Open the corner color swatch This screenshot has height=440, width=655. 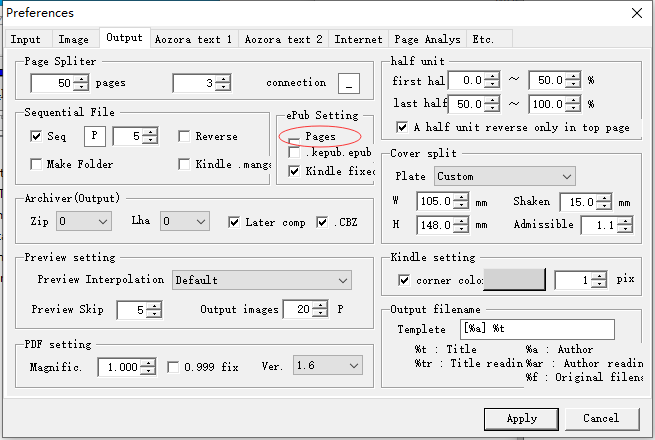point(515,279)
